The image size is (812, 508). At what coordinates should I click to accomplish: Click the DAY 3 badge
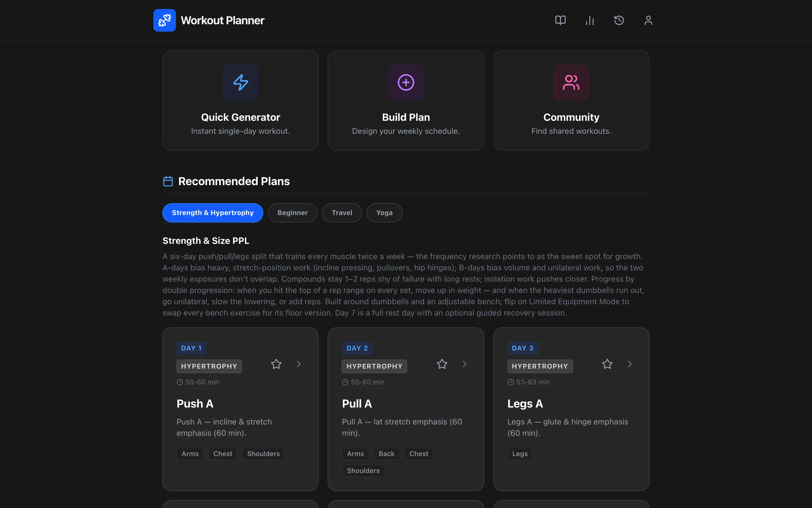tap(522, 348)
